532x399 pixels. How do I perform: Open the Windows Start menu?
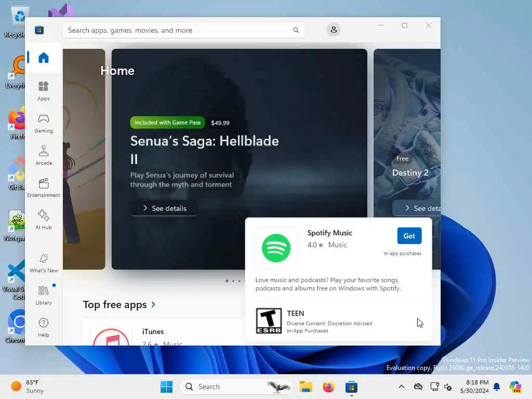166,387
